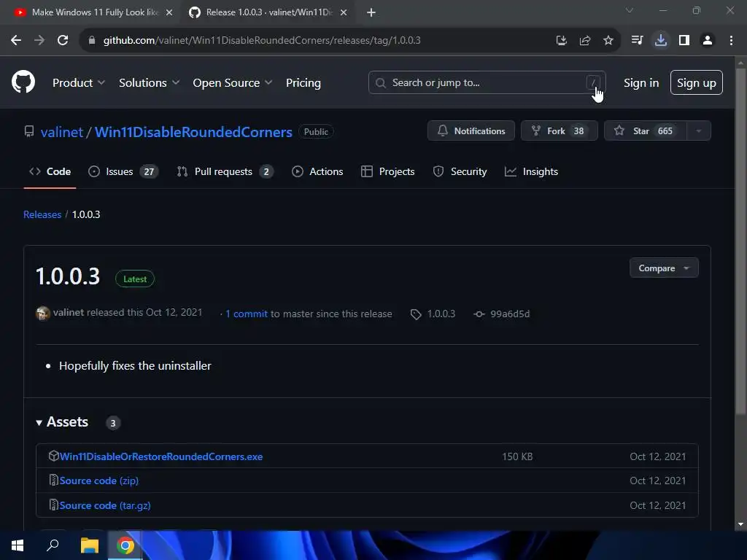Open the Actions tab
The height and width of the screenshot is (560, 747).
[317, 171]
